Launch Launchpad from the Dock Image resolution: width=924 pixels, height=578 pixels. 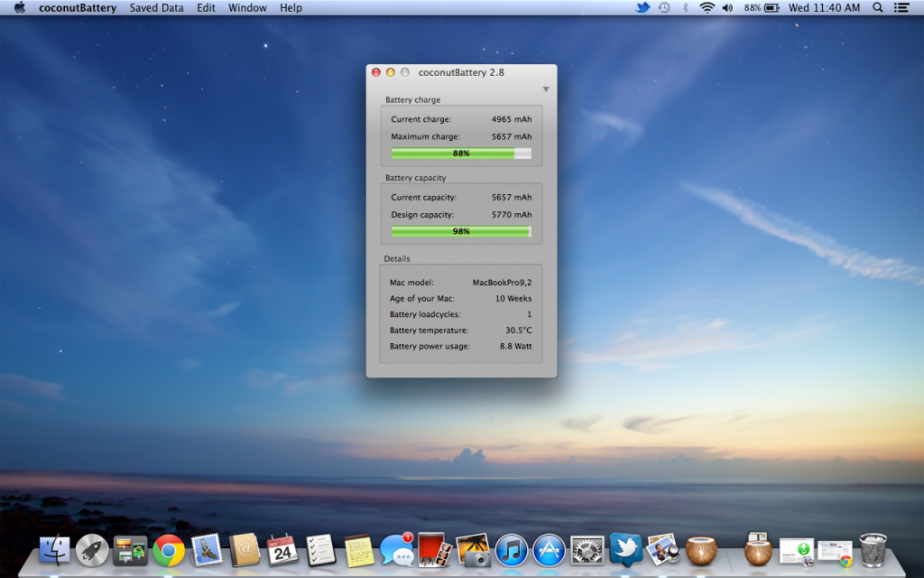point(92,550)
